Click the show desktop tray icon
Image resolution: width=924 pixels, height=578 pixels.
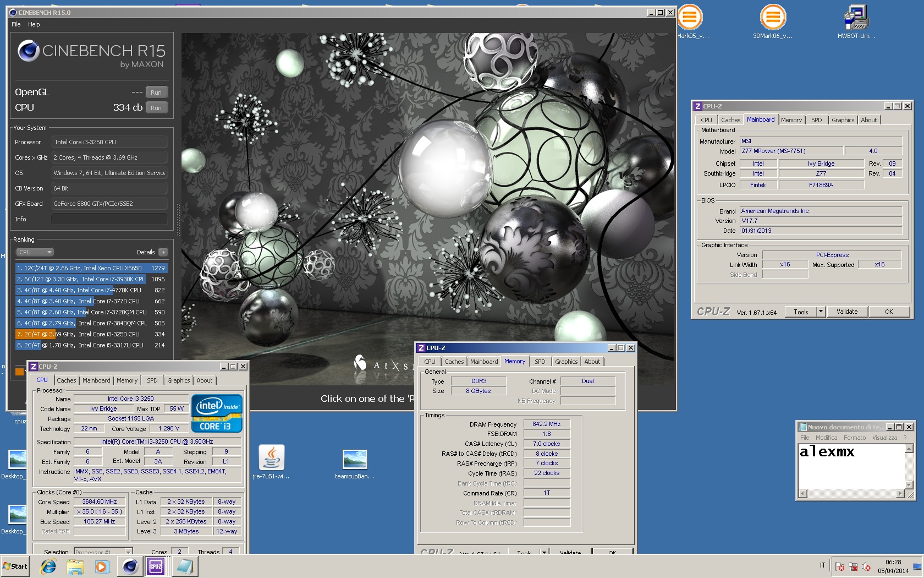917,566
